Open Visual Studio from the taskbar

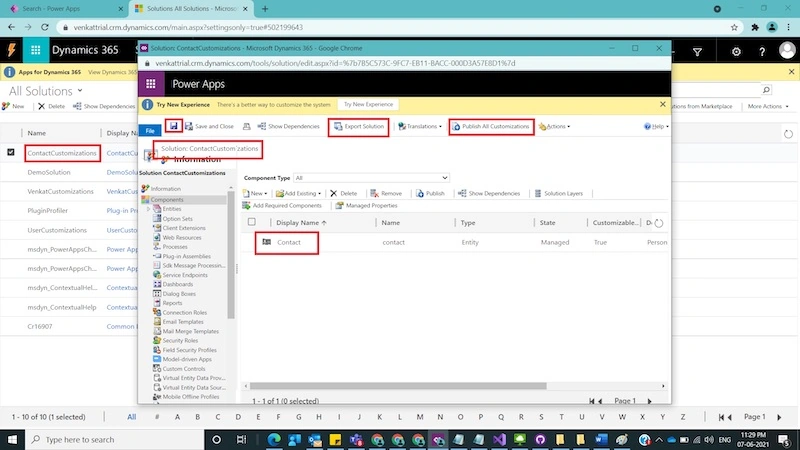coord(499,439)
